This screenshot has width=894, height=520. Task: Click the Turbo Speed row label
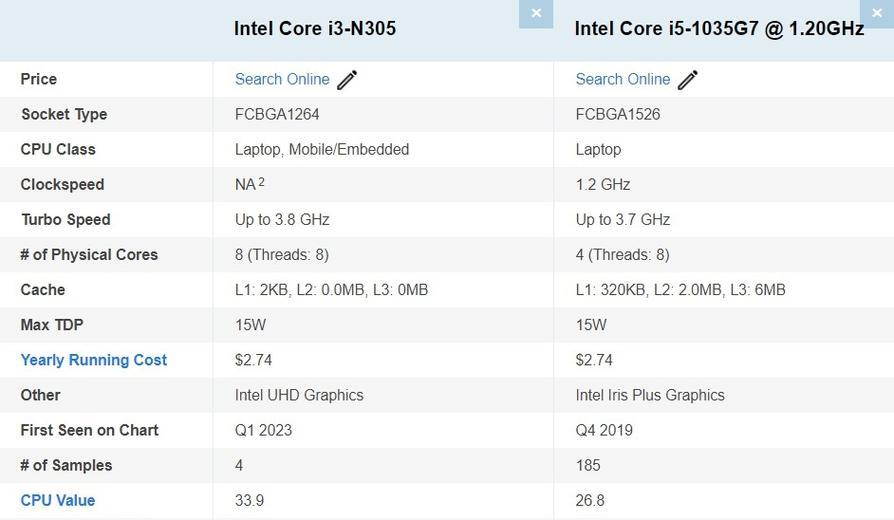66,219
